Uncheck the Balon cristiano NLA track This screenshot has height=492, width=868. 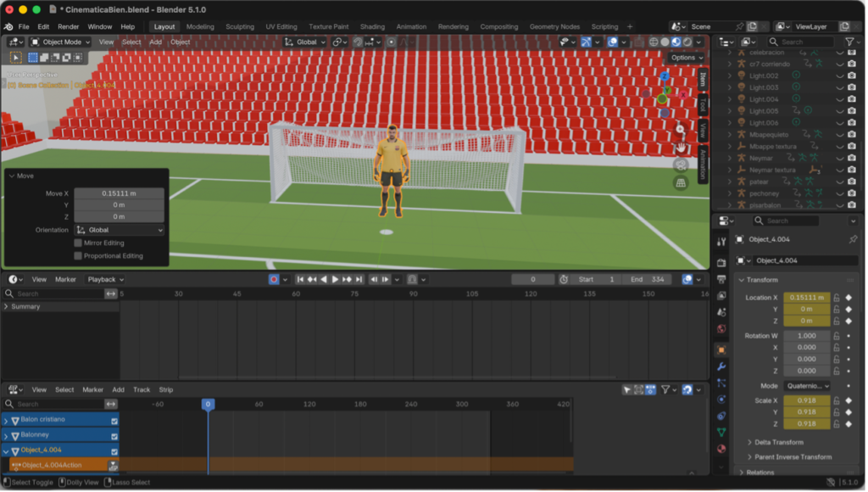[114, 420]
